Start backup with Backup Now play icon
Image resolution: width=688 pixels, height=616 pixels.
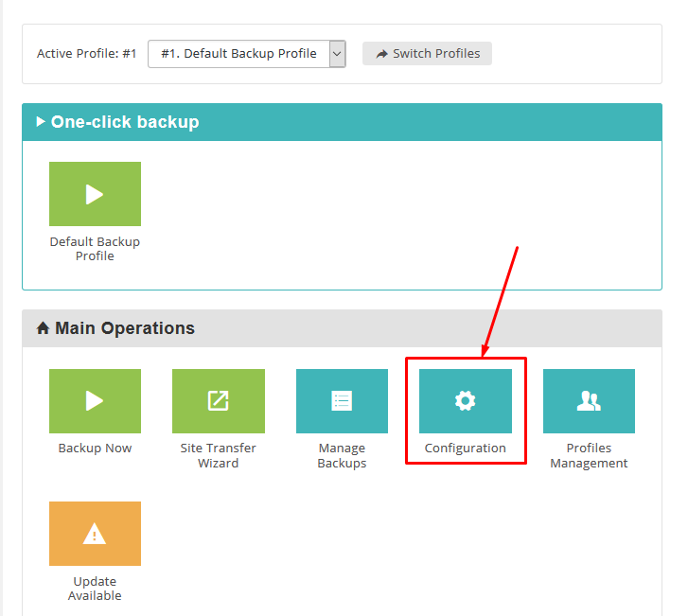pyautogui.click(x=95, y=400)
